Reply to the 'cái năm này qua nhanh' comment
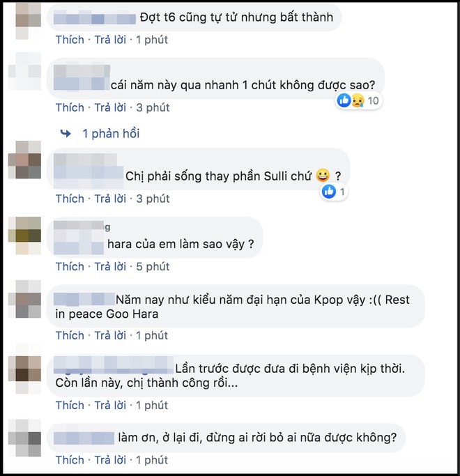This screenshot has width=460, height=476. click(x=110, y=108)
